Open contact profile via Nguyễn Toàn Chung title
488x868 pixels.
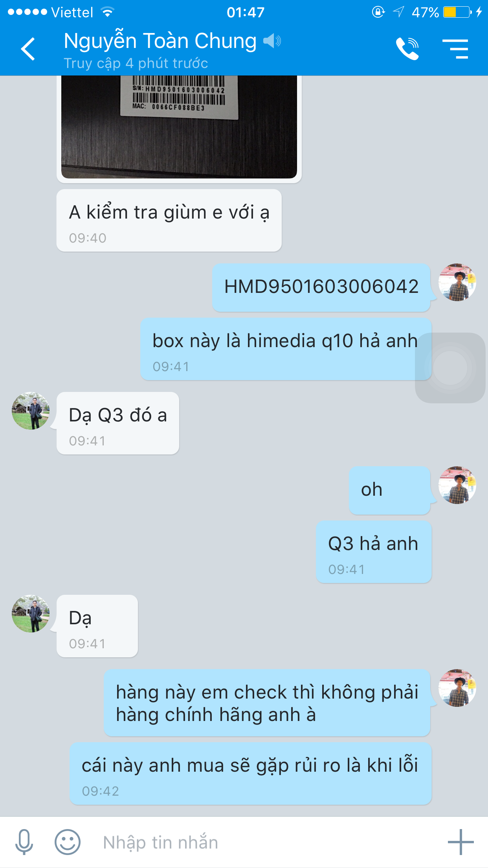pos(160,41)
